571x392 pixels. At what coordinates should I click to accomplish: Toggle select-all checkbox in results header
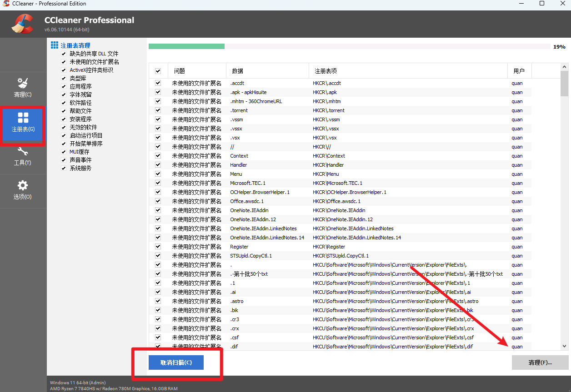point(158,71)
